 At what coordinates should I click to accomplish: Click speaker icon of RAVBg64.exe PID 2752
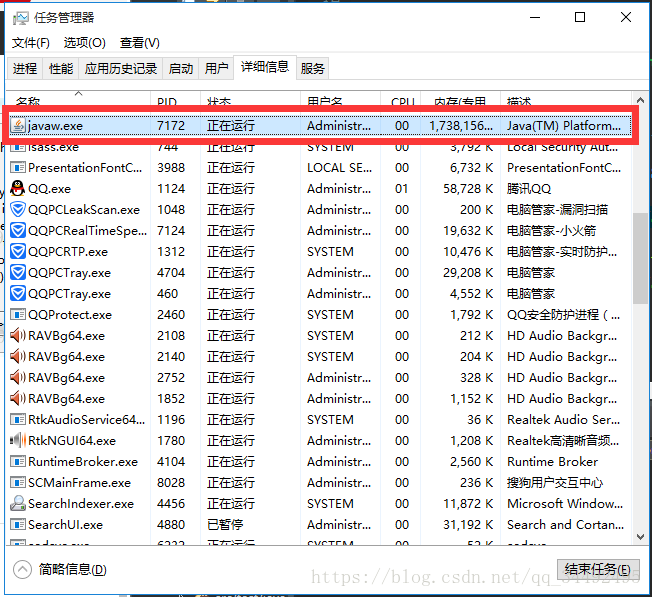tap(17, 377)
